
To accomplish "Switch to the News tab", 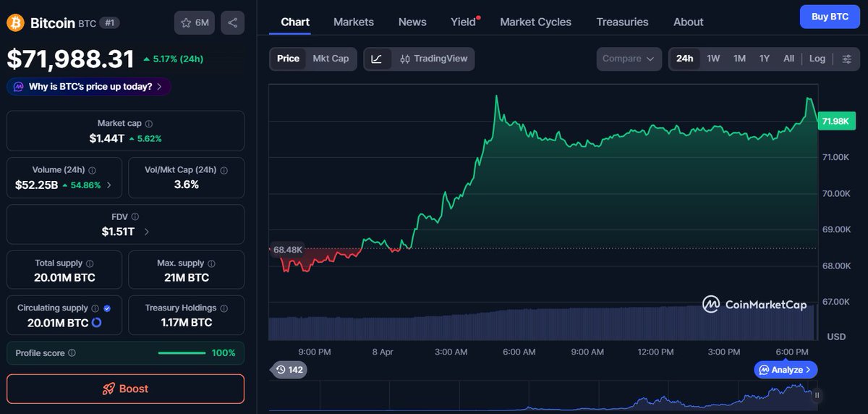I will [x=412, y=22].
